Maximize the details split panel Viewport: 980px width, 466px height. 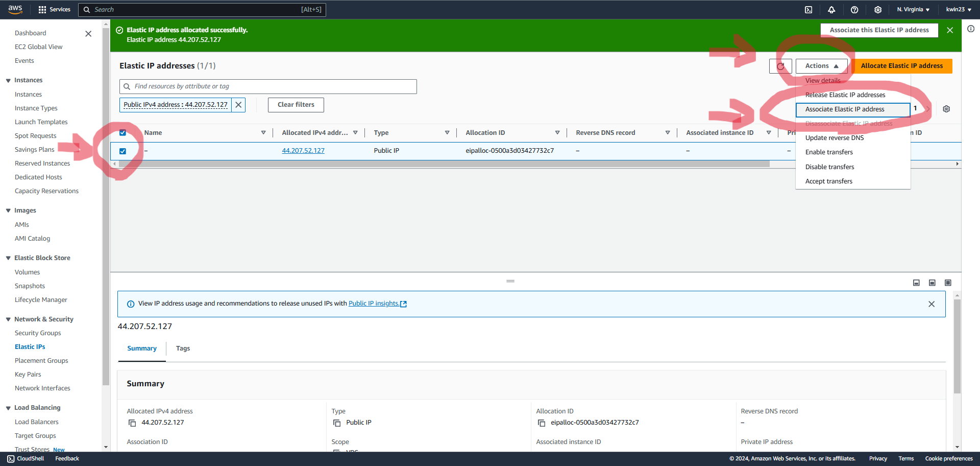coord(948,283)
